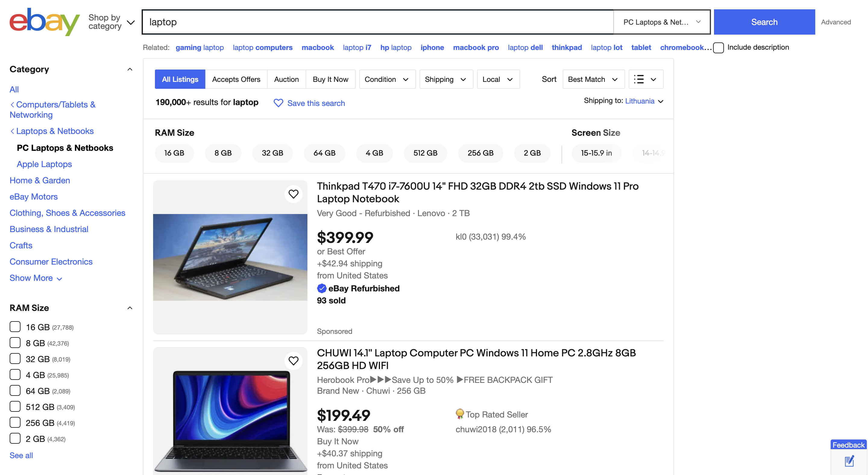The height and width of the screenshot is (475, 868).
Task: Add Thinkpad T470 listing to watchlist
Action: 293,194
